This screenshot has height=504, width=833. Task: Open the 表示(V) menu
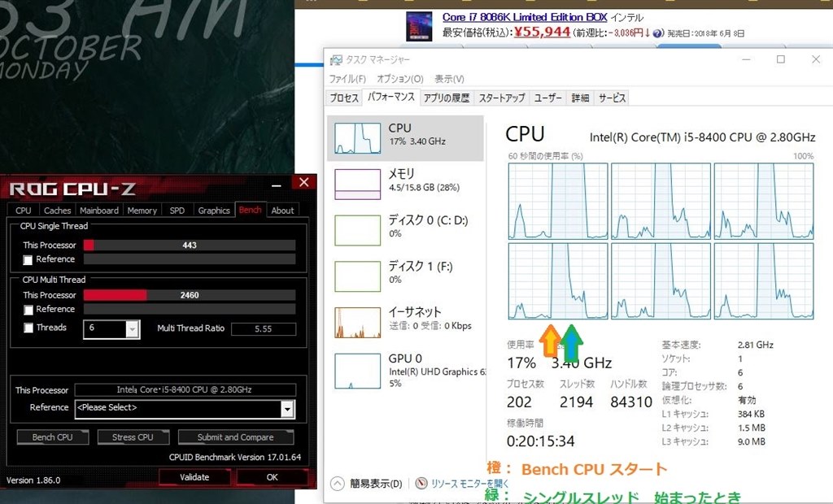pyautogui.click(x=449, y=79)
